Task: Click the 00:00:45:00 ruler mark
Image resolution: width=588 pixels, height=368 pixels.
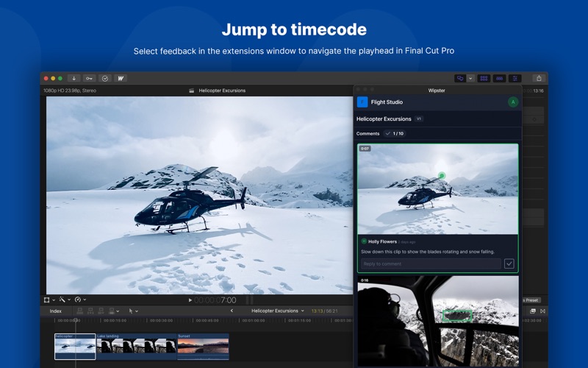Action: pyautogui.click(x=208, y=321)
